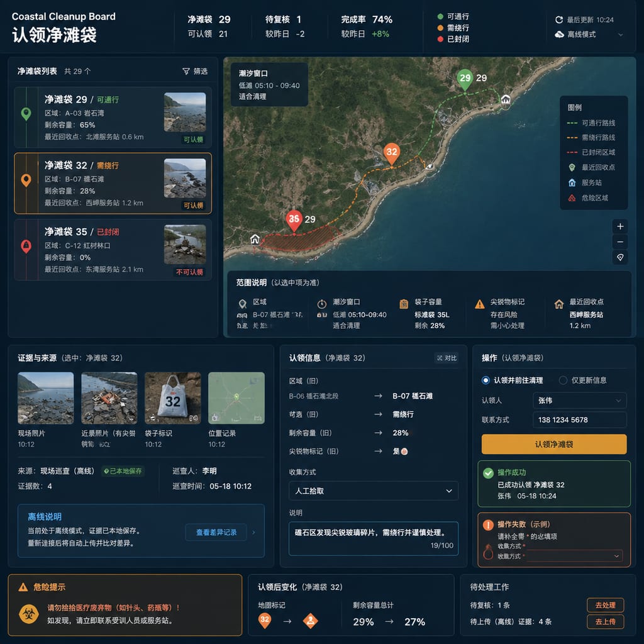644x644 pixels.
Task: Click the 区域 location icon in 范围说明
Action: [243, 304]
